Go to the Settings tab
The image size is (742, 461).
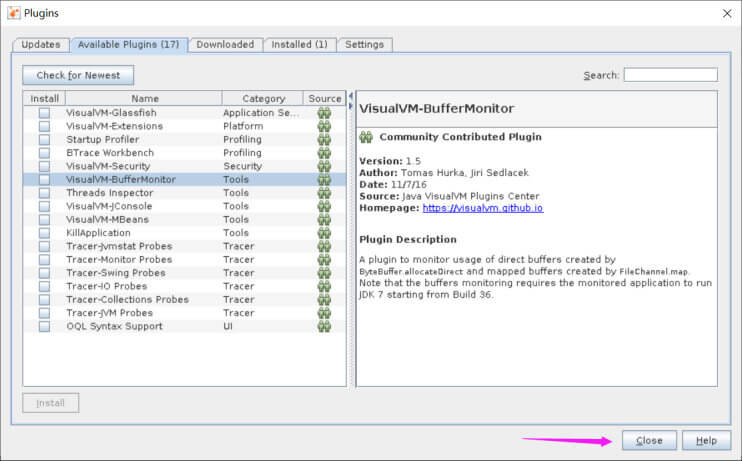click(x=364, y=44)
